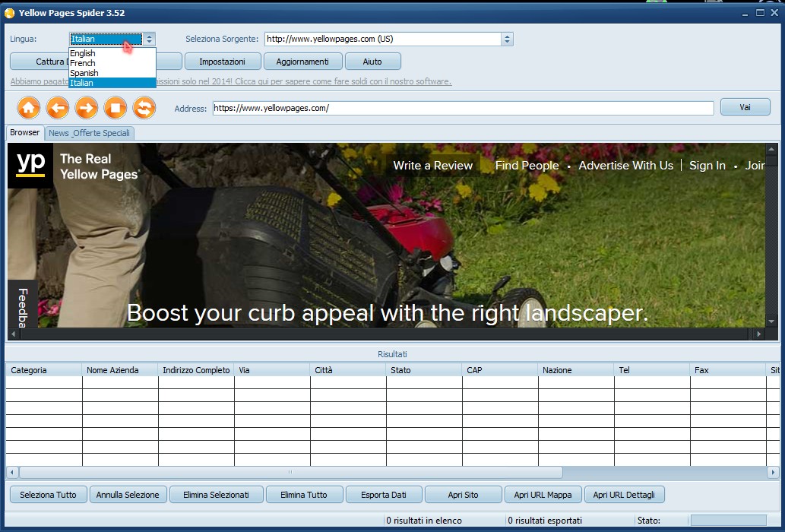Click the Address input field
Image resolution: width=785 pixels, height=532 pixels.
463,108
